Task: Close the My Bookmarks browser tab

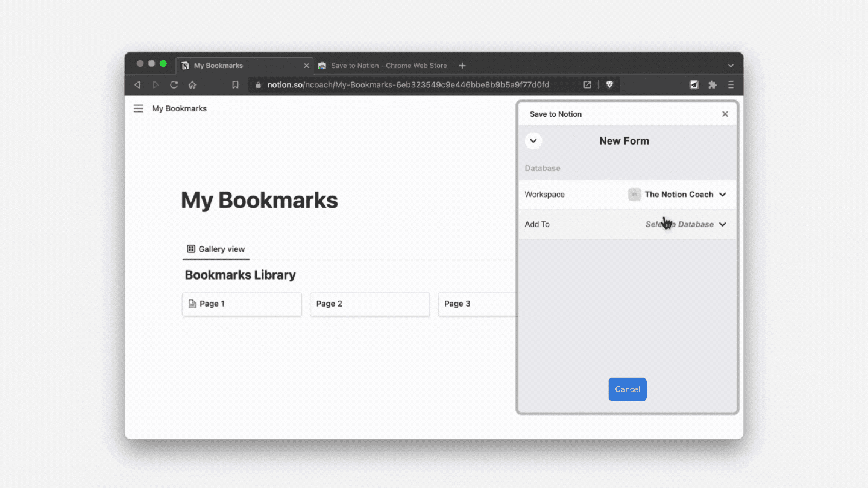Action: point(306,66)
